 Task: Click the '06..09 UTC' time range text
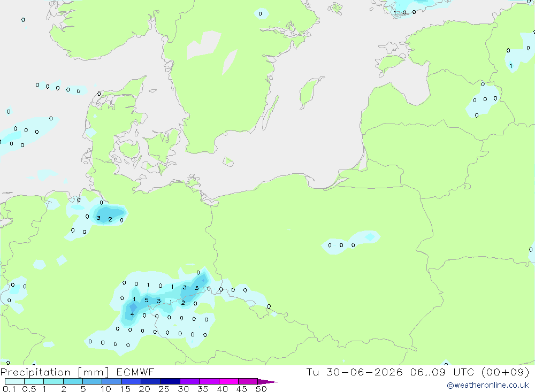pyautogui.click(x=442, y=372)
